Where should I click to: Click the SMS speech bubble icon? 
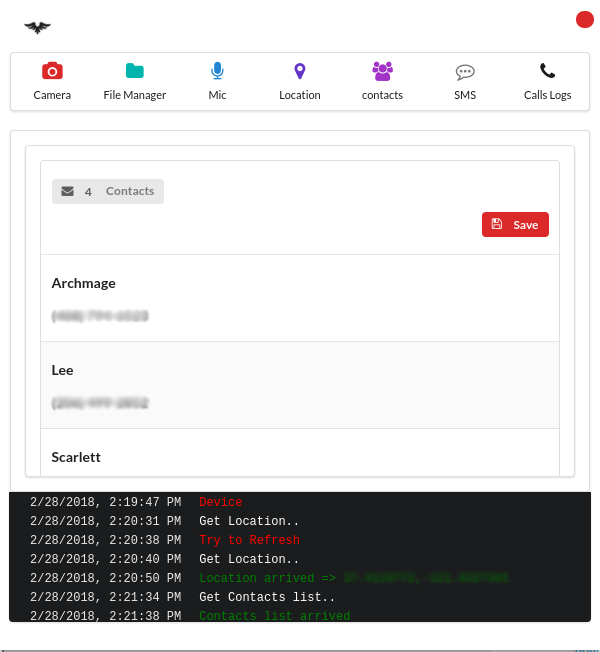click(464, 72)
